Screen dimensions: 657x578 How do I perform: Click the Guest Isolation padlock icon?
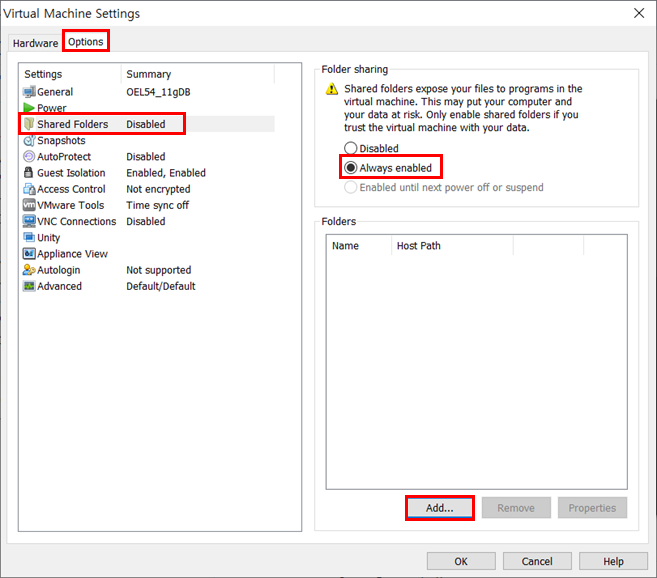tap(28, 173)
